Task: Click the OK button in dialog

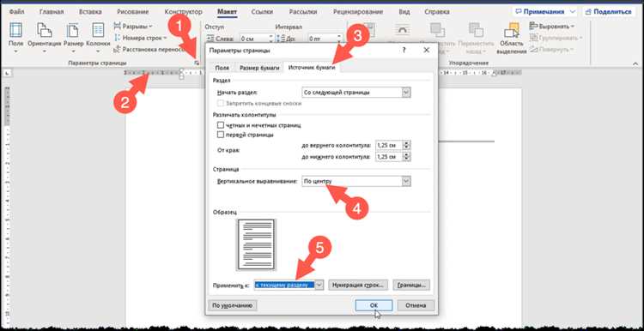Action: pyautogui.click(x=374, y=305)
